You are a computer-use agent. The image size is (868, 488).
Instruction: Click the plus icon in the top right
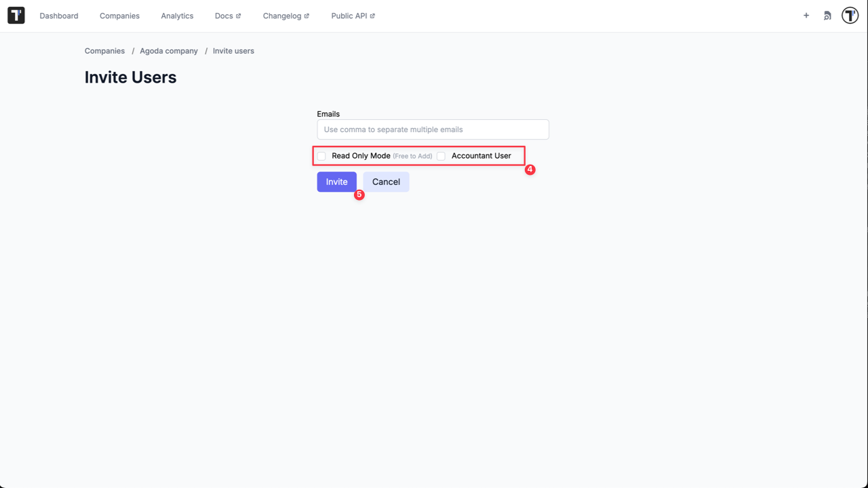(806, 15)
